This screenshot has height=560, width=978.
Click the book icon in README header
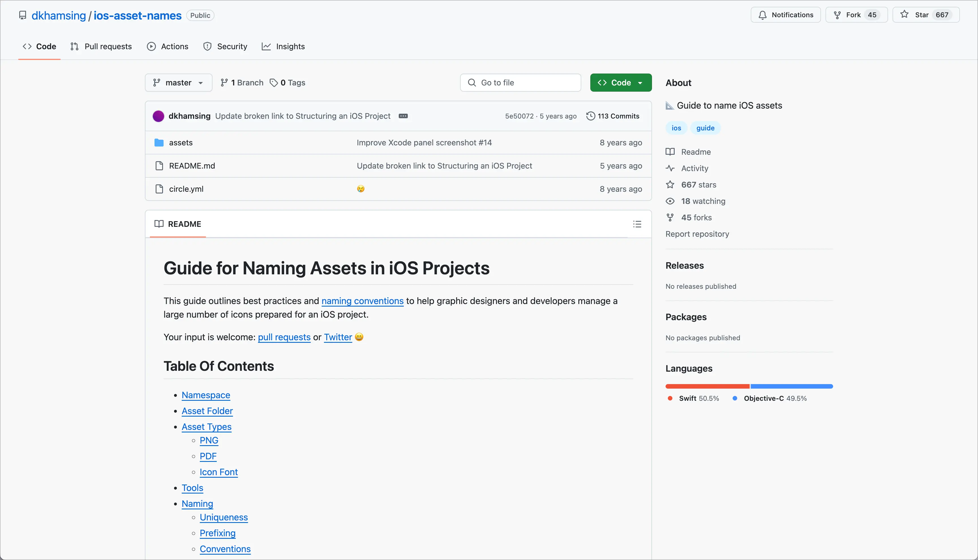pos(159,224)
